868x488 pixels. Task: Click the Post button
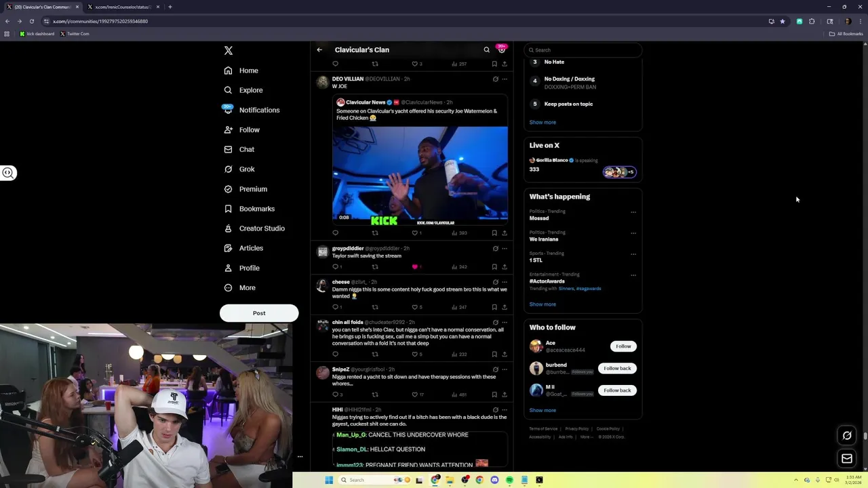(x=259, y=313)
